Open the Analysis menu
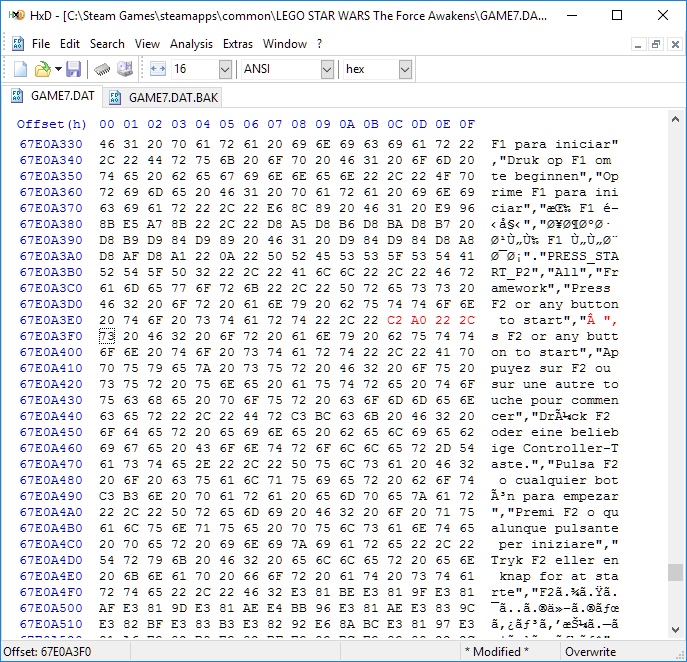687x662 pixels. pos(191,44)
